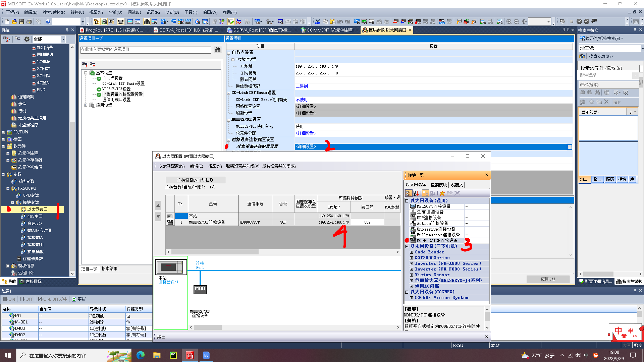Open the 在线(O) menu
The height and width of the screenshot is (362, 644).
click(115, 12)
